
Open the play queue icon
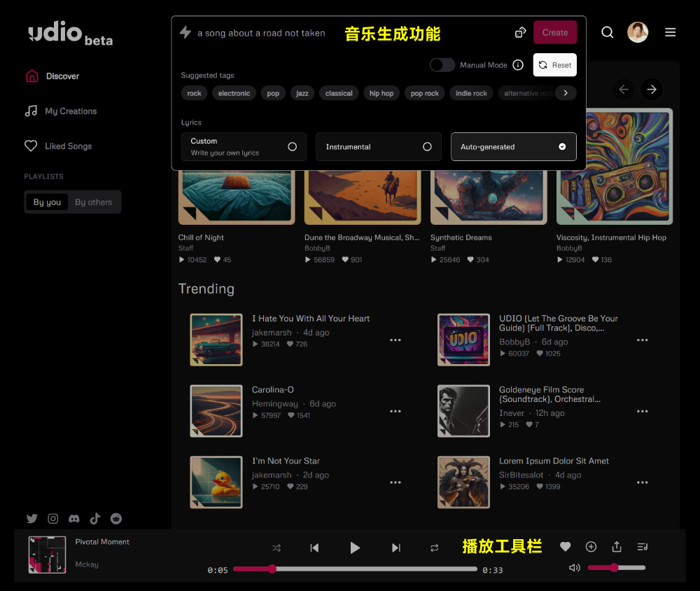643,546
